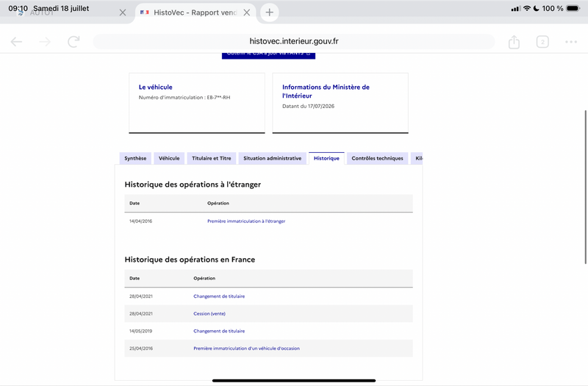The image size is (588, 386).
Task: Tap the cellular signal bars icon
Action: [516, 9]
